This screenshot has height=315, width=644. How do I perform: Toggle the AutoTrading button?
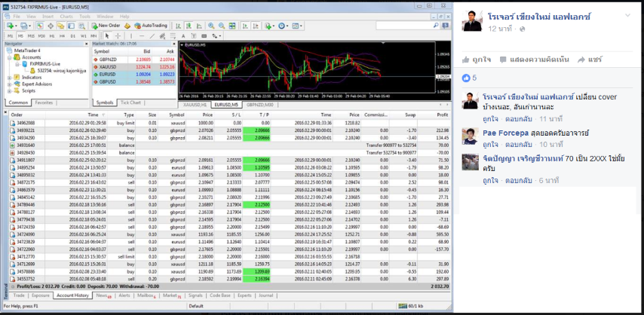(151, 26)
